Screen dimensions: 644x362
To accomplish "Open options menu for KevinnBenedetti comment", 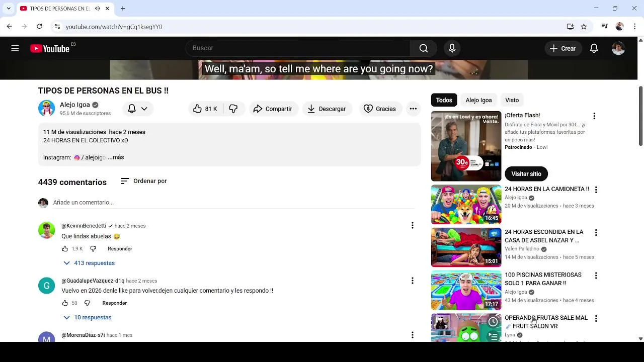I will pos(412,225).
